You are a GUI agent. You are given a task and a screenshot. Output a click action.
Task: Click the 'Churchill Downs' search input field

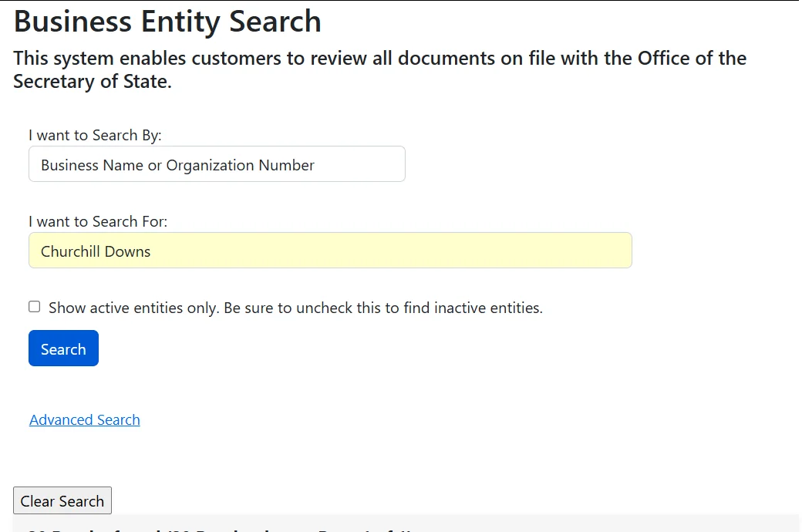click(330, 251)
